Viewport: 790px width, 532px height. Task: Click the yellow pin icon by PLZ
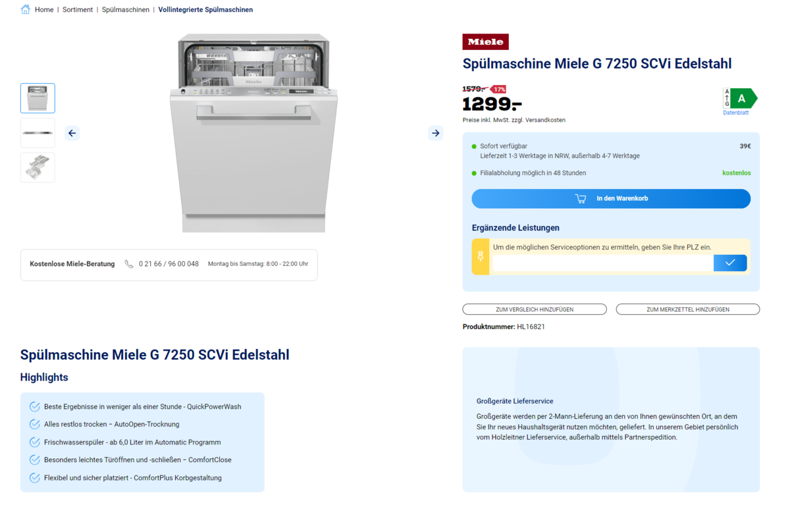481,256
